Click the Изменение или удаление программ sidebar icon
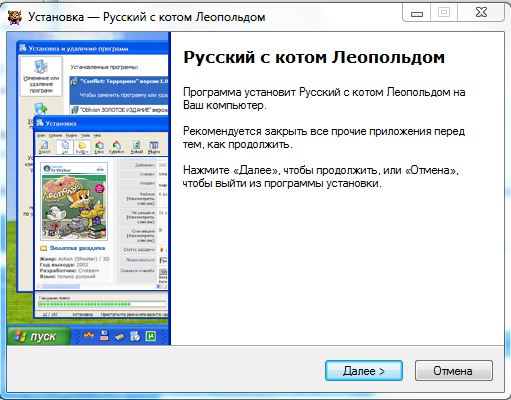Viewport: 511px width, 400px height. (41, 77)
